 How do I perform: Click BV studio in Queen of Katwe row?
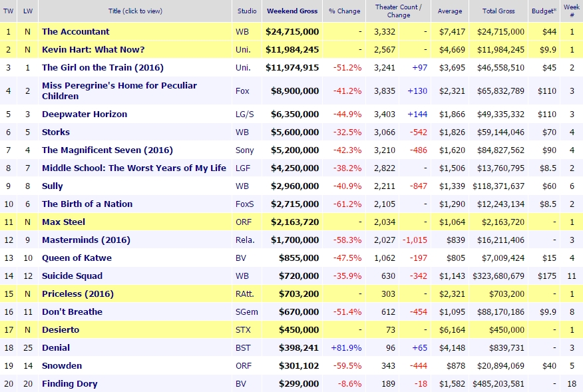point(240,258)
